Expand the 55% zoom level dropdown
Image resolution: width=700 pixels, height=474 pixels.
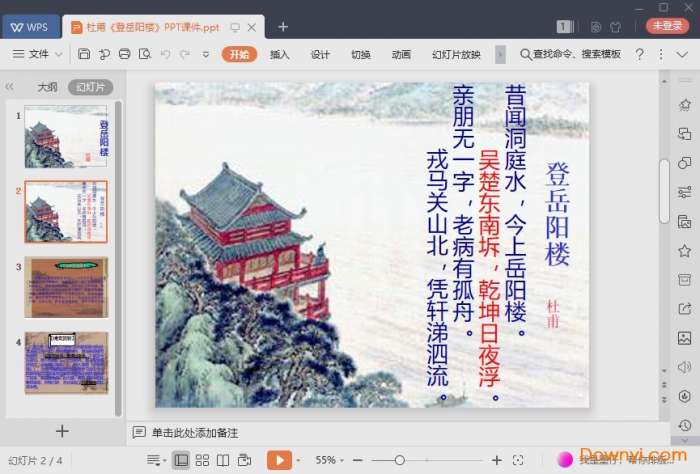click(331, 460)
